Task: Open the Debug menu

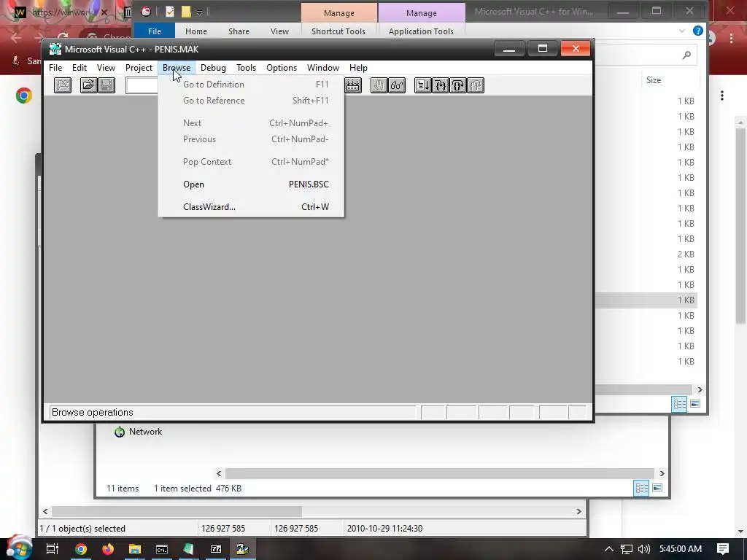Action: (213, 68)
